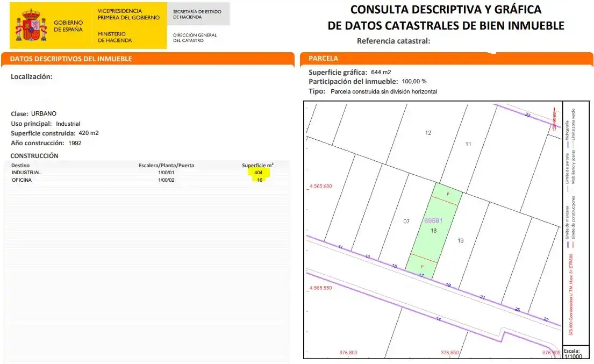Click the map coordinate '4.565.600'

tap(320, 187)
